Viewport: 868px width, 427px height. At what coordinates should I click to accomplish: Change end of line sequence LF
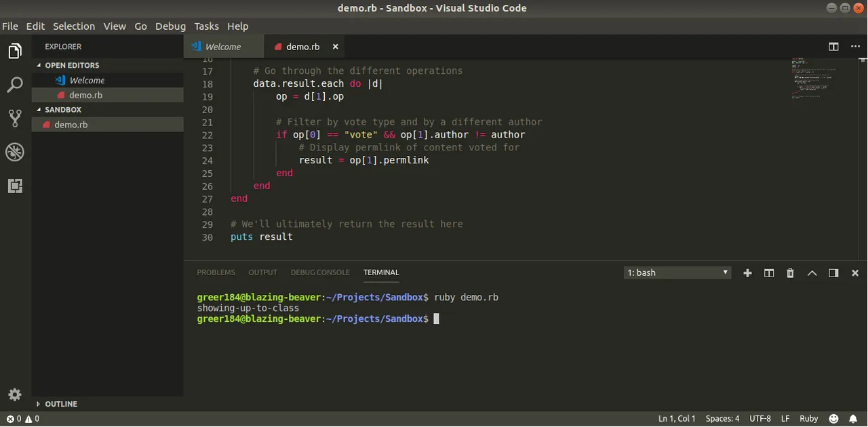[785, 419]
